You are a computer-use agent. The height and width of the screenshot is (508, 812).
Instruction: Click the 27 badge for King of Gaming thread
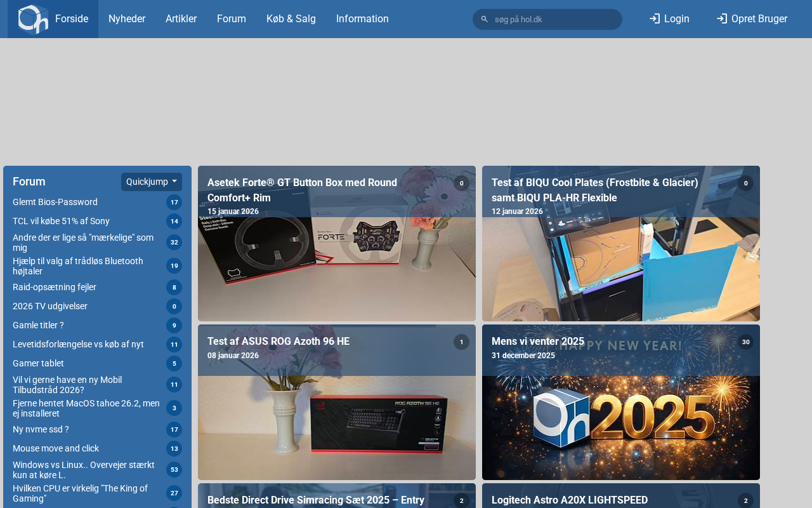[174, 493]
